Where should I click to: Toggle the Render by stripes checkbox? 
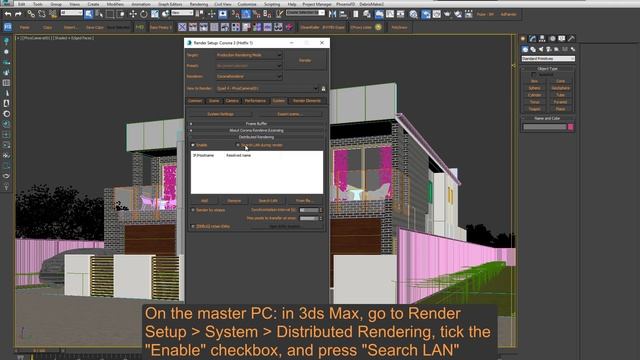coord(193,210)
